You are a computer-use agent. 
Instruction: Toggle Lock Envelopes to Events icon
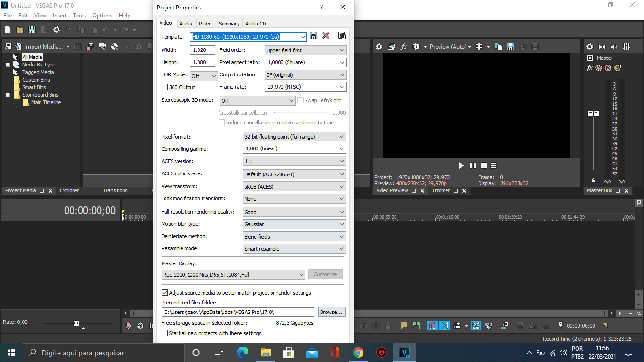(476, 325)
